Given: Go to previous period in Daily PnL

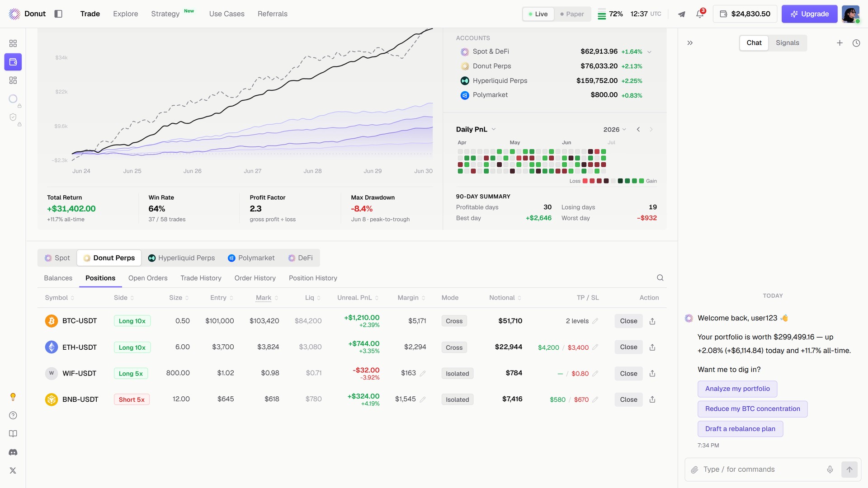Looking at the screenshot, I should (x=638, y=130).
